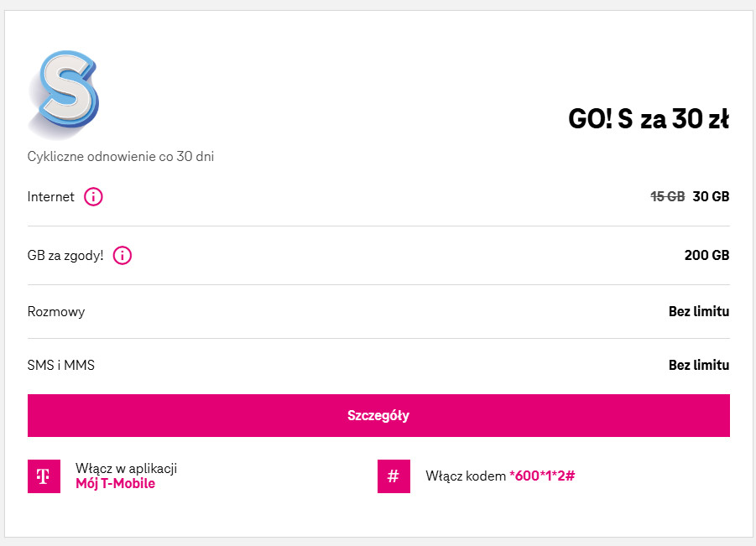
Task: Open the info icon beside GB za zgody!
Action: [x=123, y=256]
